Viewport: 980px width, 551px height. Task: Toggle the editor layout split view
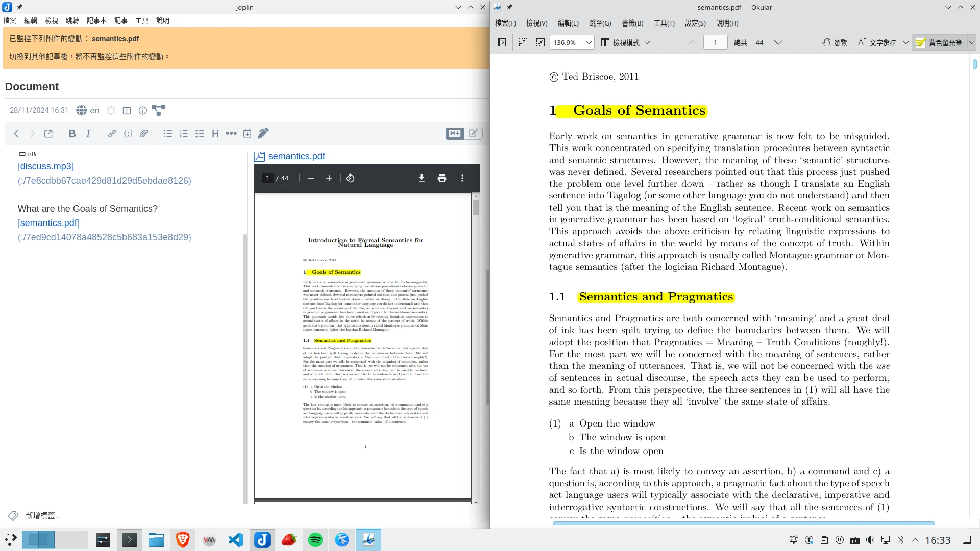coord(127,110)
